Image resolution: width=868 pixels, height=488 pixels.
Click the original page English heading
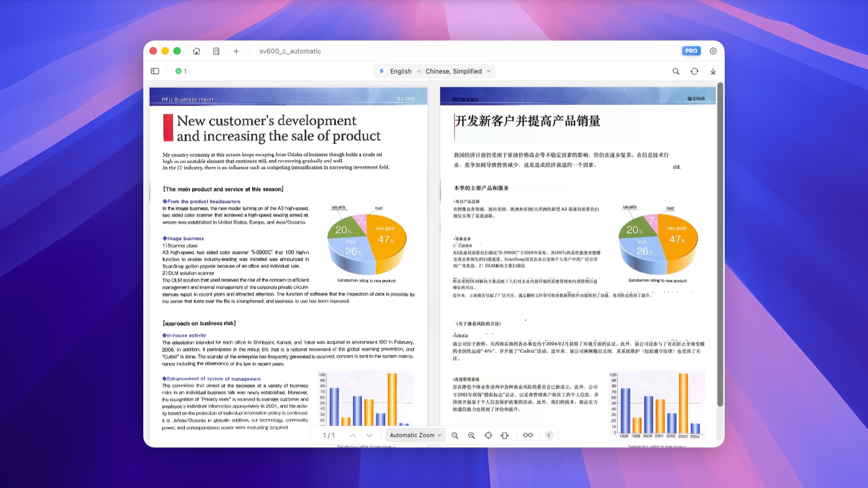pyautogui.click(x=279, y=128)
